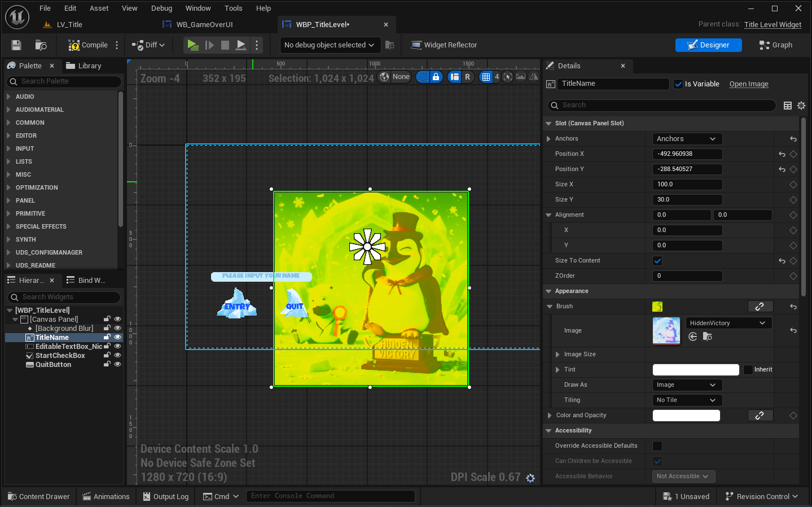Hide the StartCheckBox widget visibility
This screenshot has height=507, width=812.
pos(117,356)
